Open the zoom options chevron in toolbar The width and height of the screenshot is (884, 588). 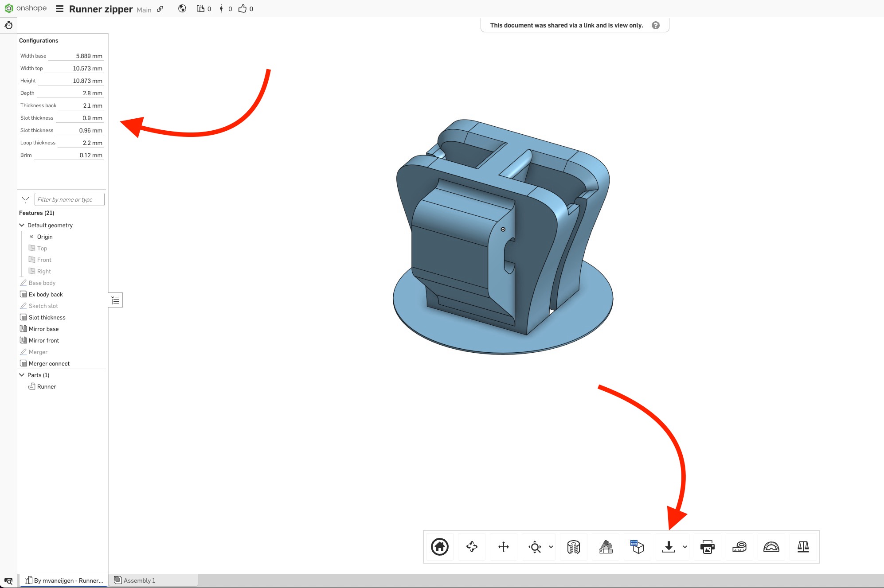(551, 547)
